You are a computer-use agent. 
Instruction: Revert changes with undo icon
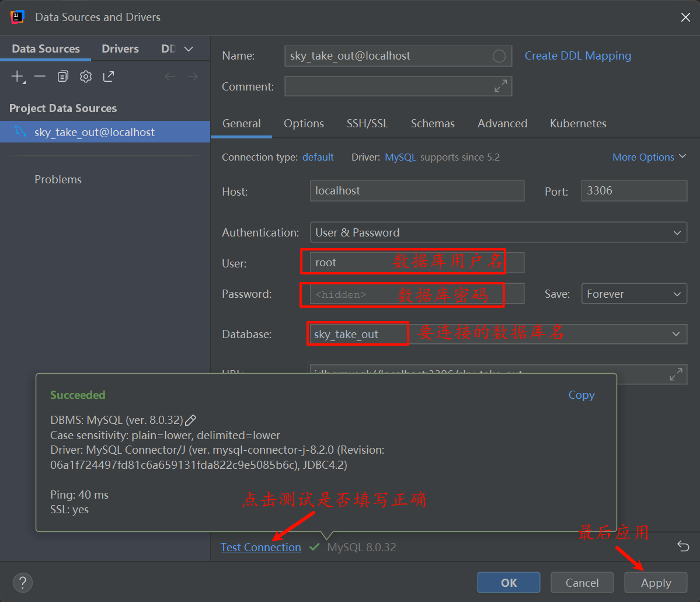[682, 547]
